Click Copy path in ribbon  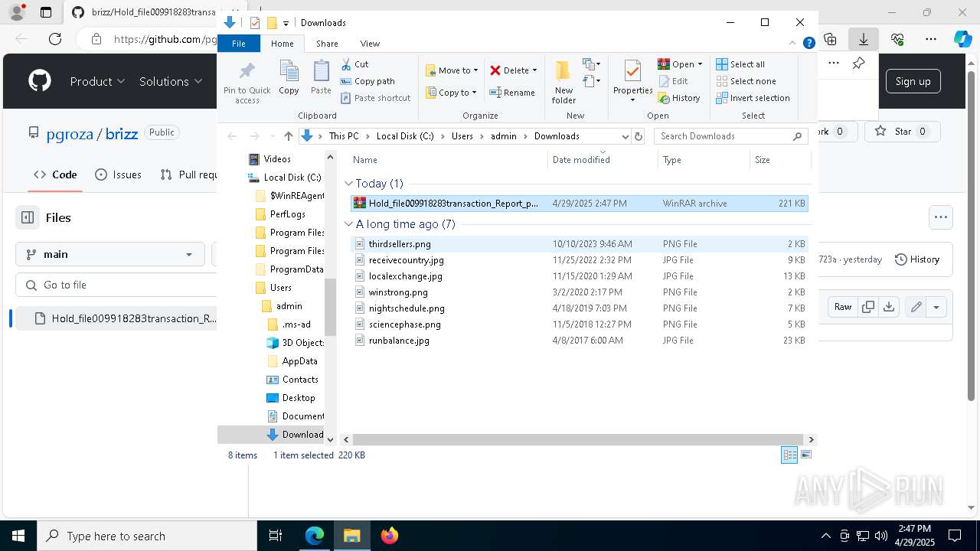pyautogui.click(x=367, y=81)
